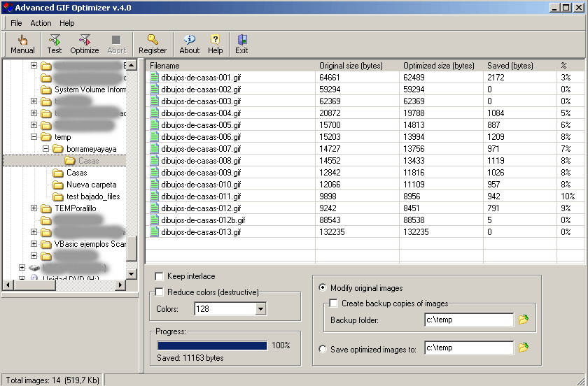This screenshot has height=386, width=588.
Task: Click the System Volume Information folder icon
Action: [45, 90]
